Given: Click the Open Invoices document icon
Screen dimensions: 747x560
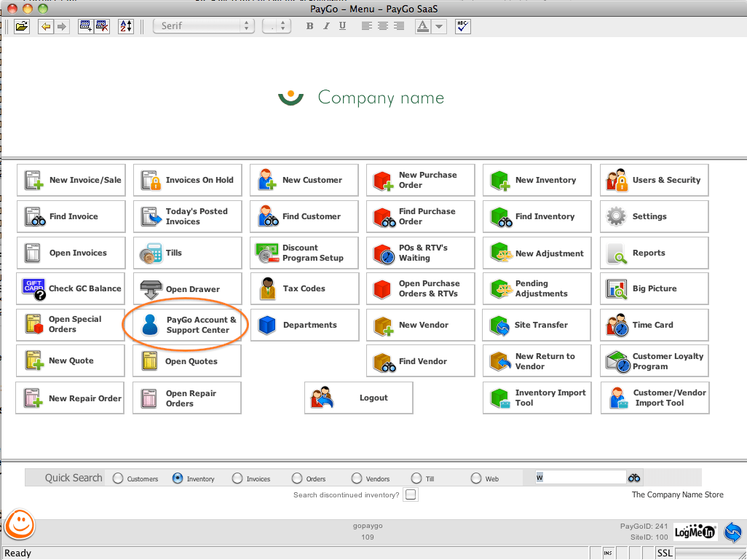Looking at the screenshot, I should click(x=32, y=253).
